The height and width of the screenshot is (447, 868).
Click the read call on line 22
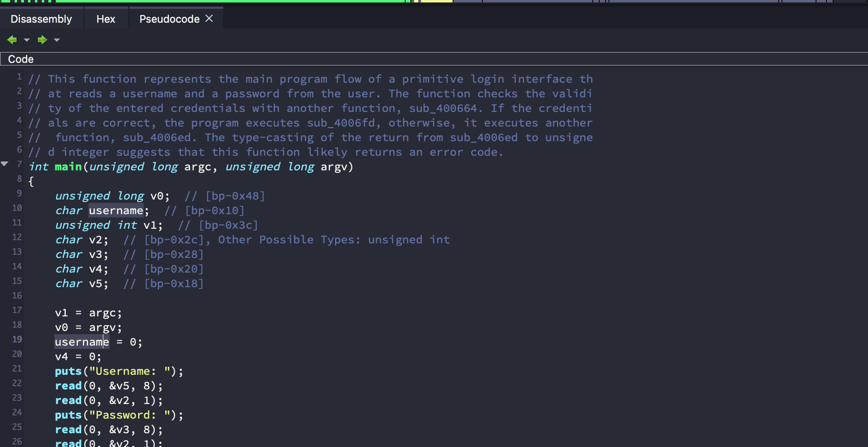[68, 386]
